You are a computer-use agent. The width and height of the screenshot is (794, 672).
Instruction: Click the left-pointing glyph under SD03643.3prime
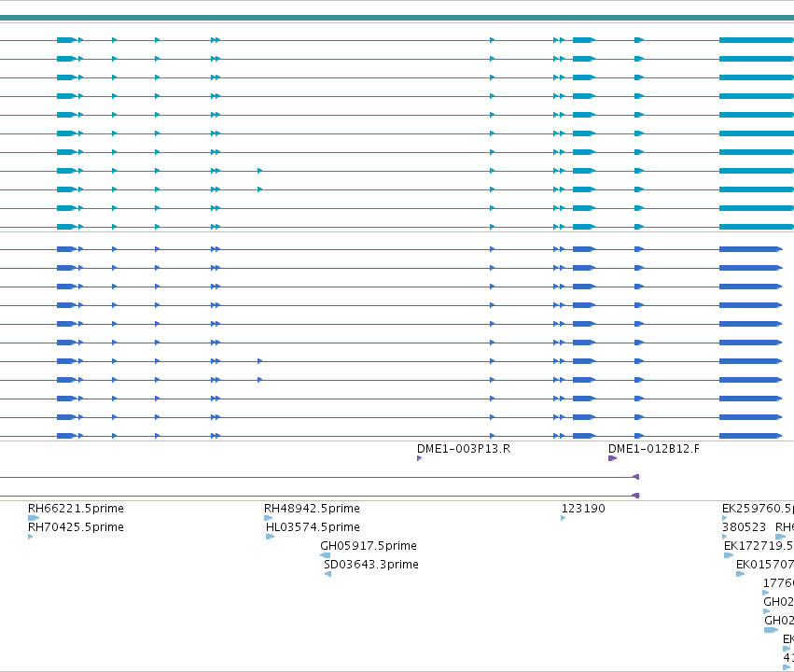coord(327,574)
